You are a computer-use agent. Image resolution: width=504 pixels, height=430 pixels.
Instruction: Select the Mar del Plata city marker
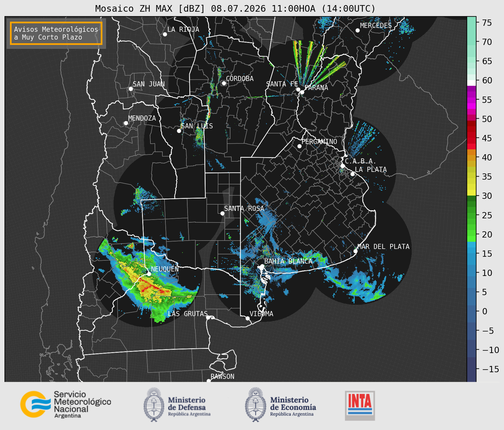(355, 251)
